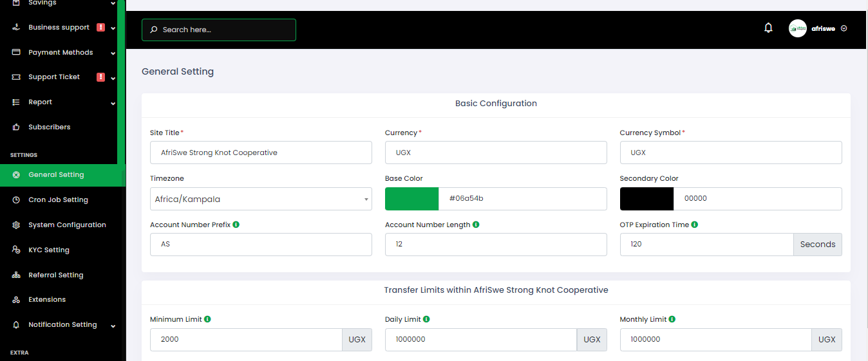Click the General Setting lifebuoy icon
868x361 pixels.
16,175
